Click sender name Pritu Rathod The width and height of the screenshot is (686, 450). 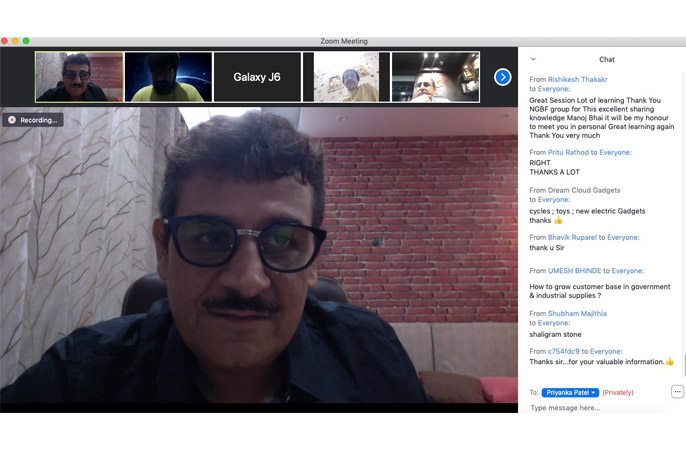[568, 152]
